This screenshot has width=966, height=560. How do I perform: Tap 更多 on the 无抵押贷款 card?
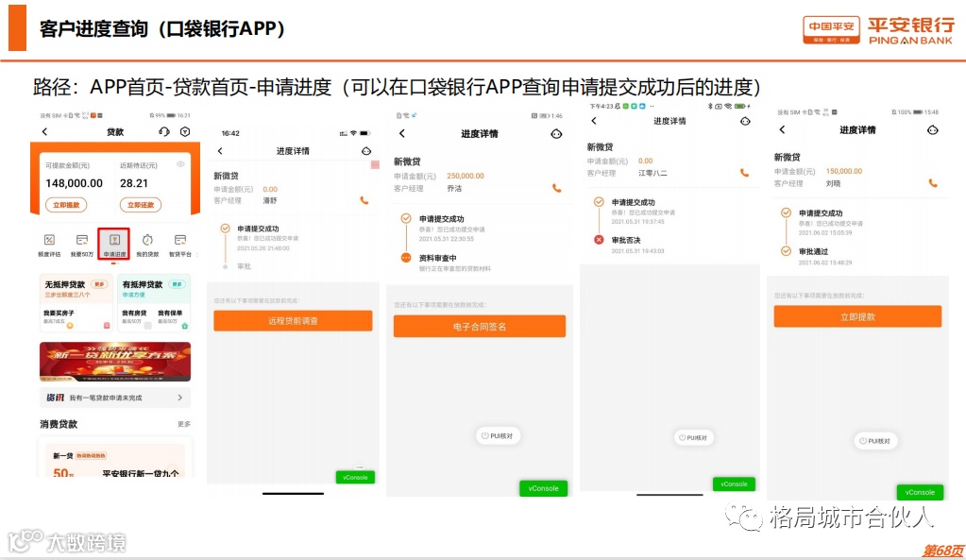[x=99, y=284]
